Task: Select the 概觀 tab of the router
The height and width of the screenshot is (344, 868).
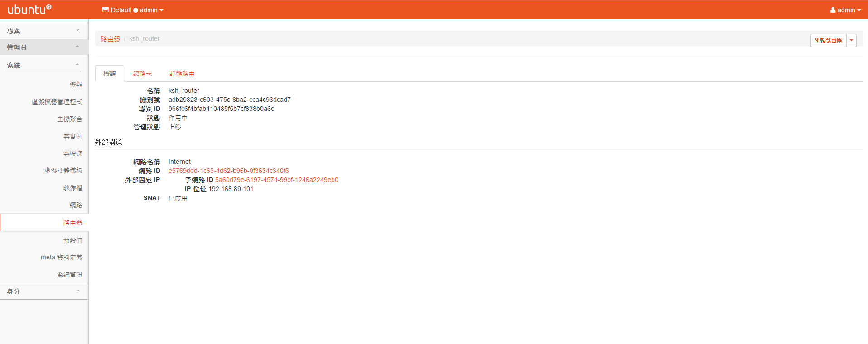Action: [110, 74]
